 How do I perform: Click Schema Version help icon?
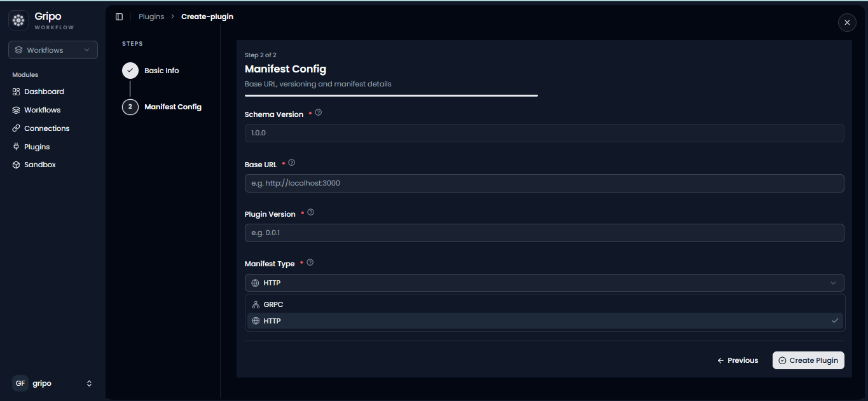(x=319, y=112)
